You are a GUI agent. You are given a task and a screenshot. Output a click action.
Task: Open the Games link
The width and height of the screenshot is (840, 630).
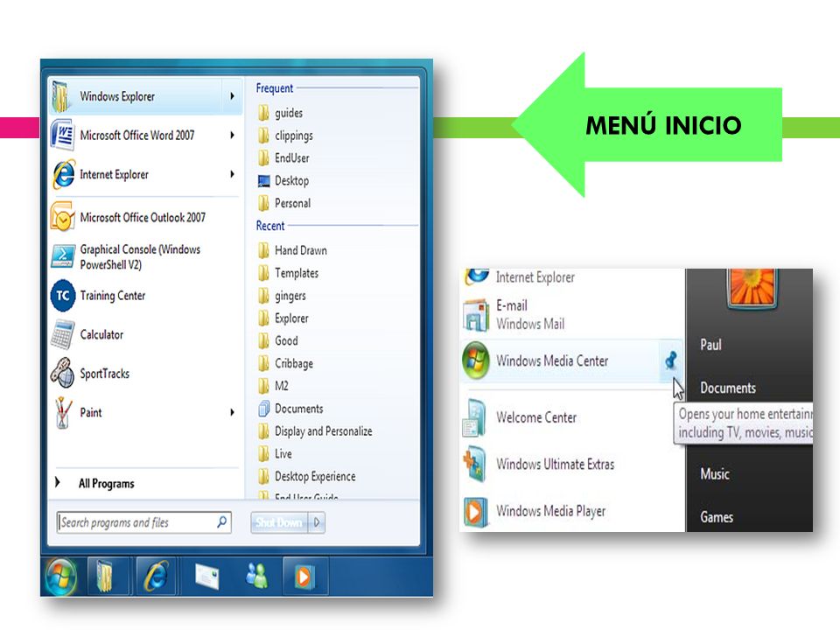coord(717,517)
